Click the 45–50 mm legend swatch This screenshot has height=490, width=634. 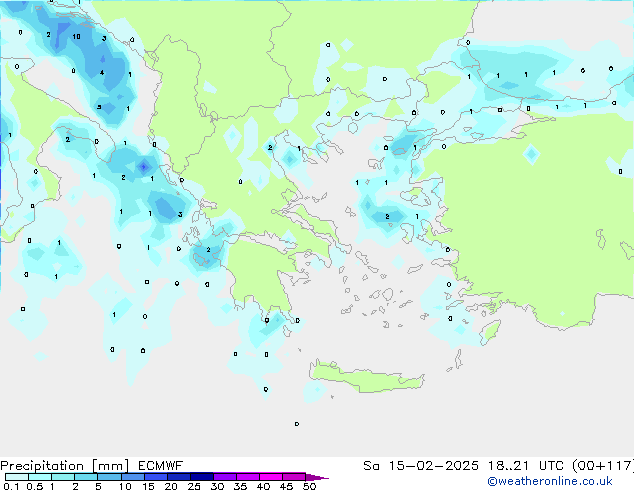294,477
